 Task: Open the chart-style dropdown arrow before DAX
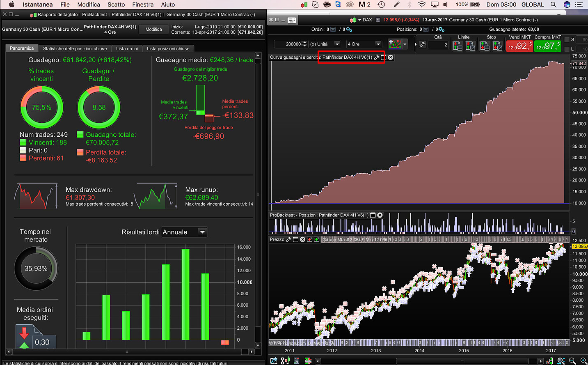[x=360, y=20]
